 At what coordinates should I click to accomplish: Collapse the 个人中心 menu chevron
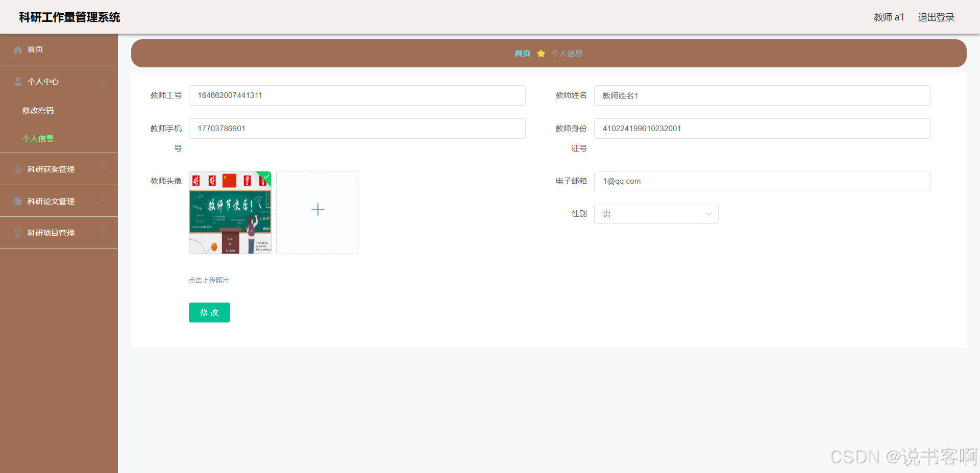[x=104, y=81]
